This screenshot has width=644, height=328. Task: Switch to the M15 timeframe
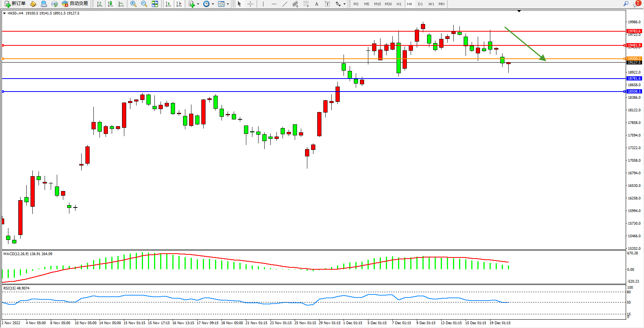(377, 4)
